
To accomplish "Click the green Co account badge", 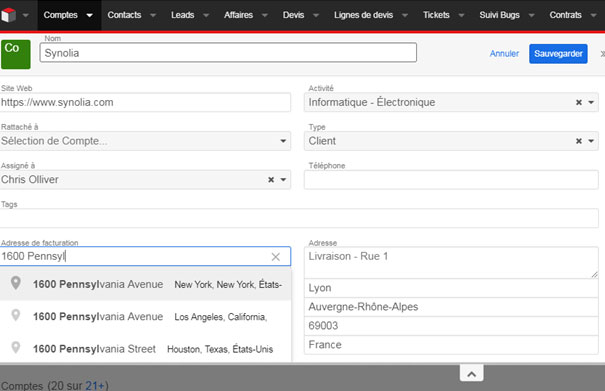I will 15,54.
